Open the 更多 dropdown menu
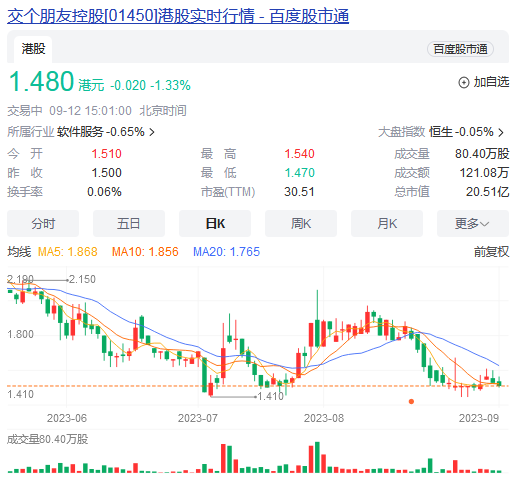 tap(473, 223)
